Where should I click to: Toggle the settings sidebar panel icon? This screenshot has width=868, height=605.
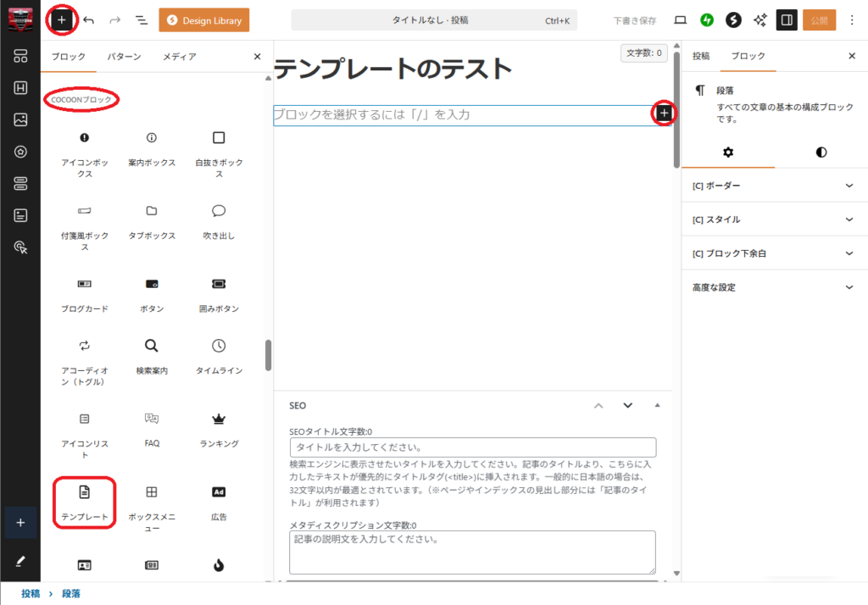tap(786, 19)
